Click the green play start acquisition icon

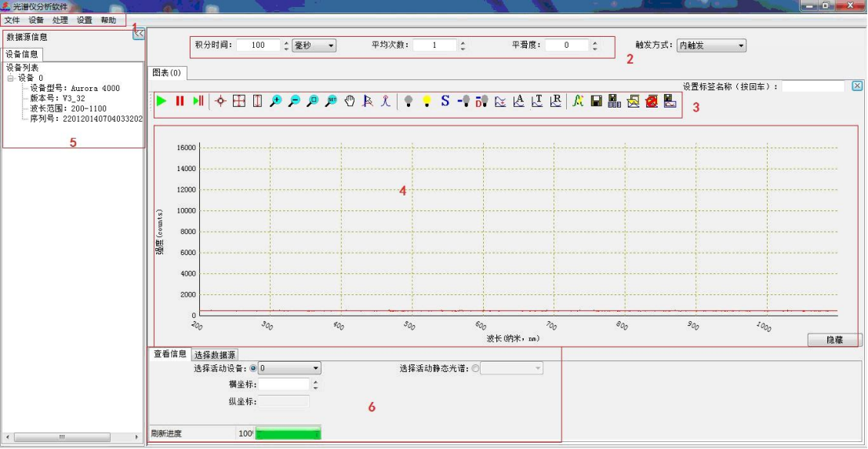click(x=162, y=101)
